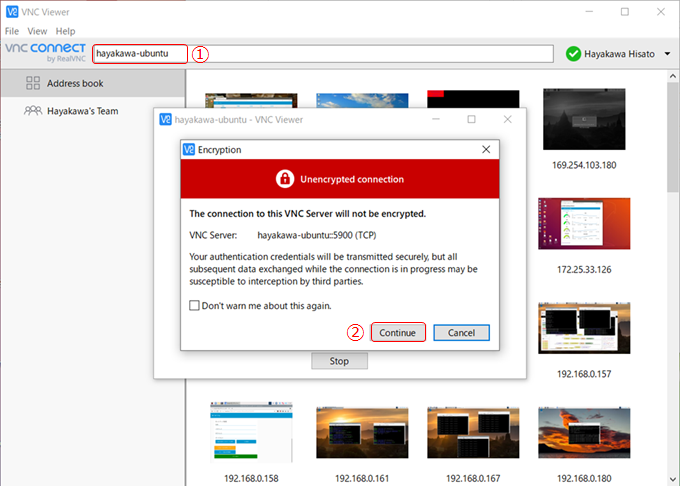Screen dimensions: 680x486
Task: Open the File menu
Action: [x=12, y=31]
